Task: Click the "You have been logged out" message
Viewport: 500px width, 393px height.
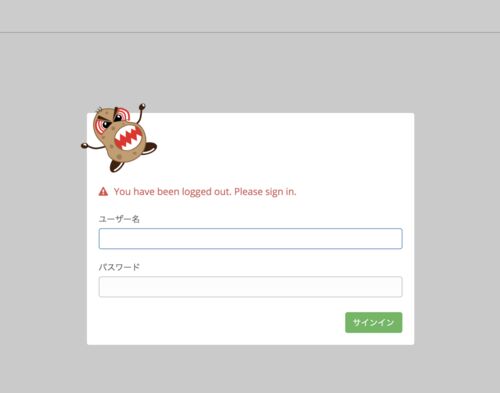Action: coord(172,192)
